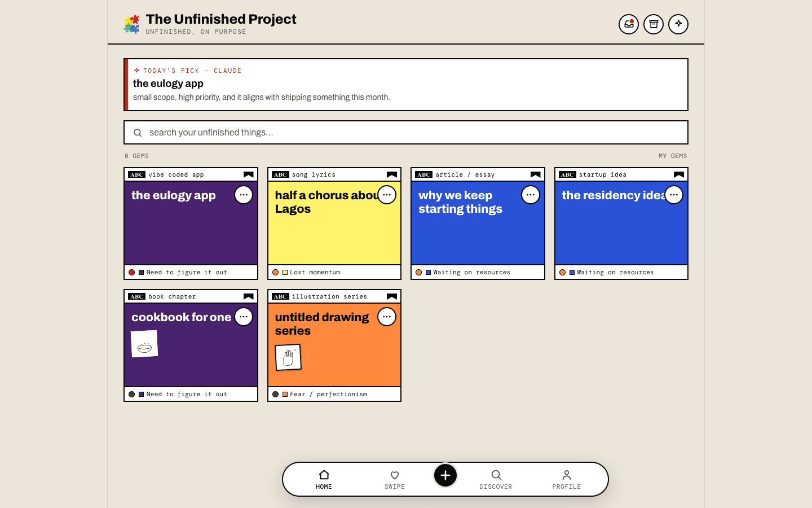Click the residency idea card title
This screenshot has width=812, height=508.
point(613,195)
